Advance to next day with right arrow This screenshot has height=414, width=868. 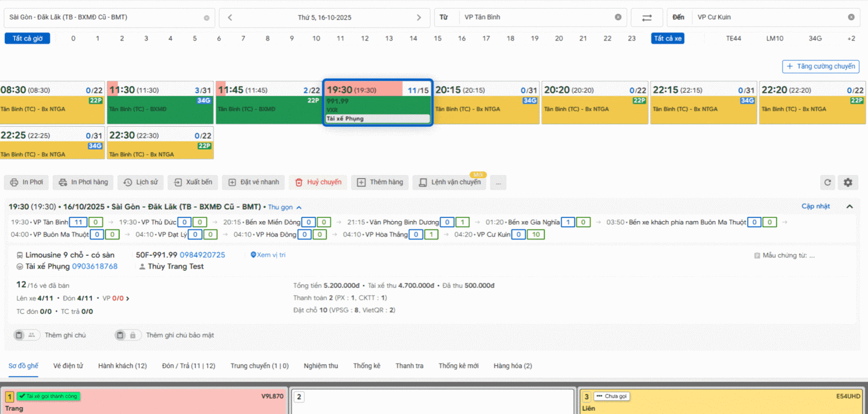pos(419,17)
